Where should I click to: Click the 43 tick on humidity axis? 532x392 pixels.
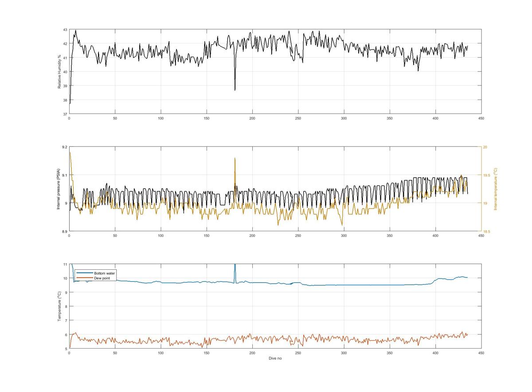pyautogui.click(x=65, y=30)
